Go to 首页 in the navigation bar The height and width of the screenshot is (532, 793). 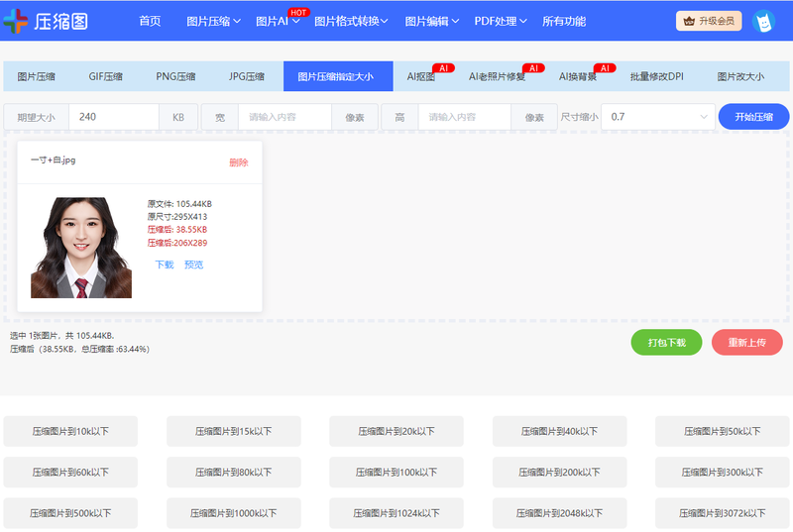[x=150, y=21]
